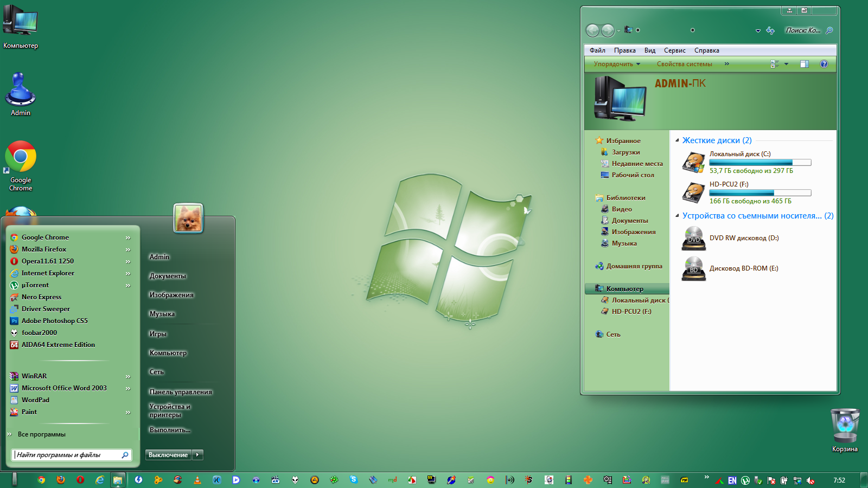
Task: Click the refresh arrows next to the address bar
Action: click(x=770, y=30)
